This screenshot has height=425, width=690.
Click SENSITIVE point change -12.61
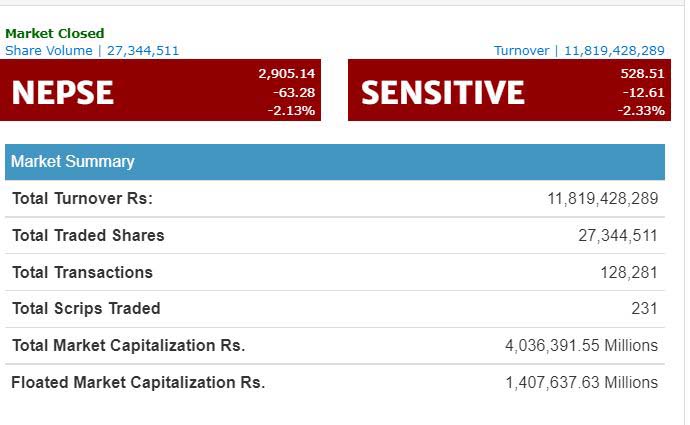tap(641, 92)
